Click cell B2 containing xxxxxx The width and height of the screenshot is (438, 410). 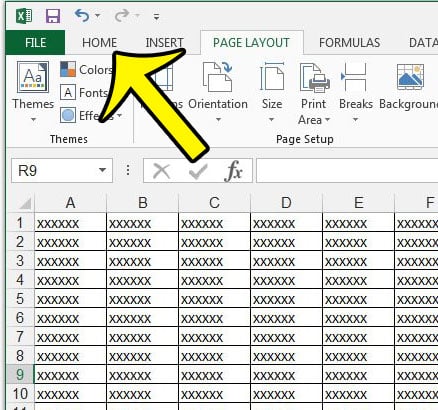point(143,242)
